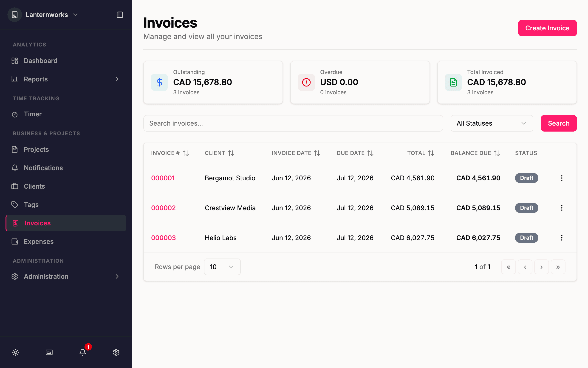Sort by Total column arrows

431,153
